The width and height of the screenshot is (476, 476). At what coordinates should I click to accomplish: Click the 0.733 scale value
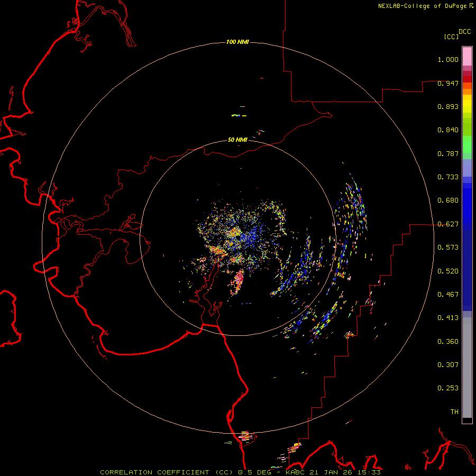[448, 177]
